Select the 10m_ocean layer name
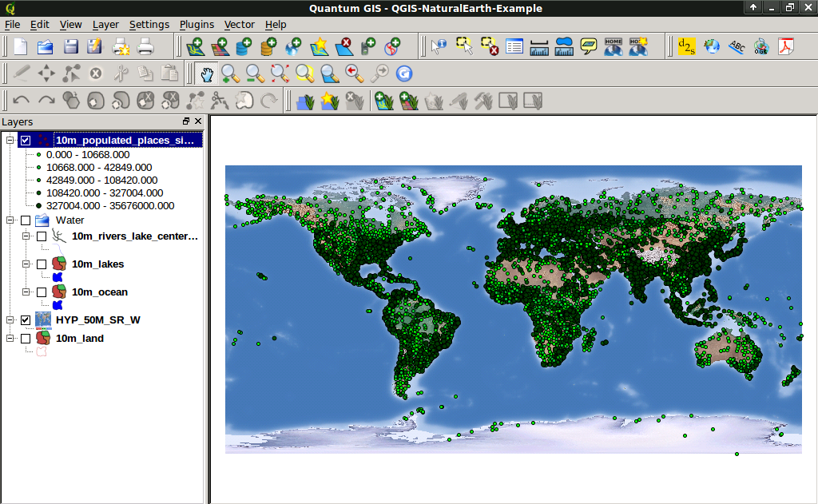The image size is (818, 504). [x=99, y=292]
